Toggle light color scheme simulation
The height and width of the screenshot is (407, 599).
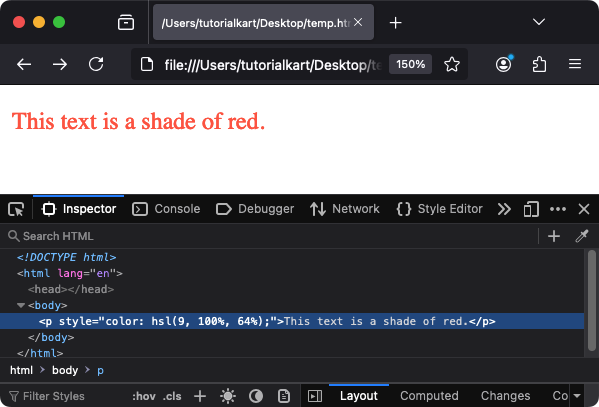click(228, 396)
